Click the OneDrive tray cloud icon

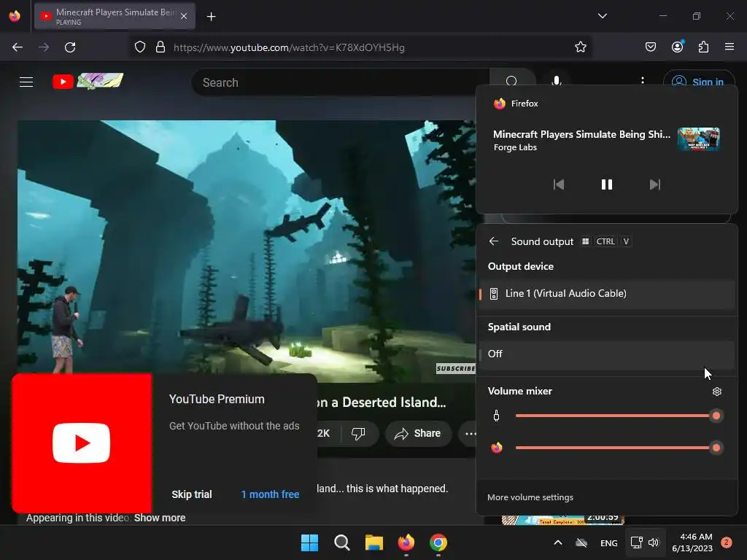581,542
